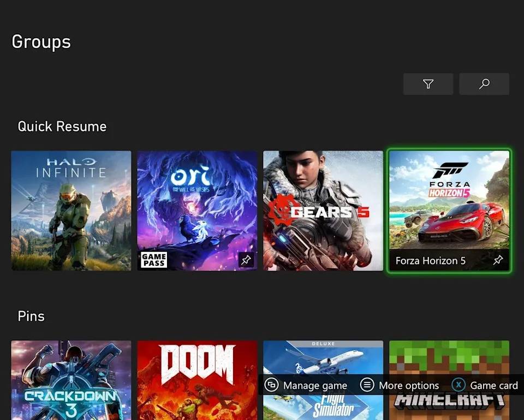Open the search magnifier button

484,84
